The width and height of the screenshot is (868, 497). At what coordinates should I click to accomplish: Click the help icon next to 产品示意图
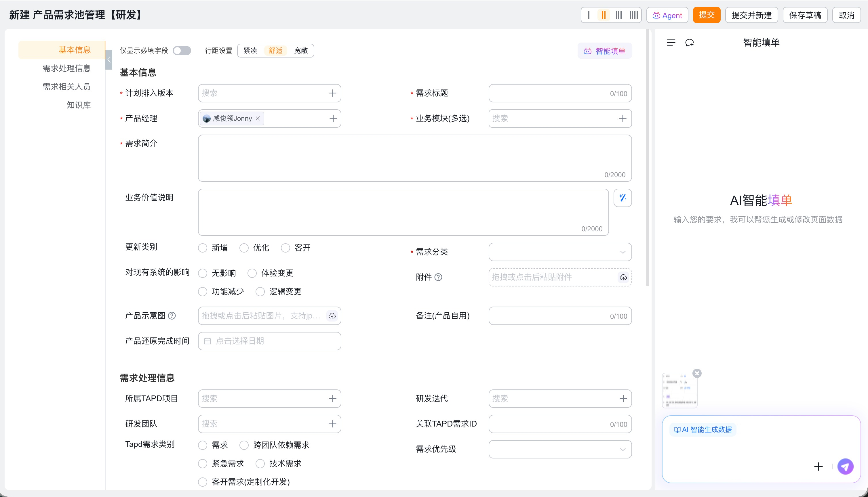click(x=172, y=316)
